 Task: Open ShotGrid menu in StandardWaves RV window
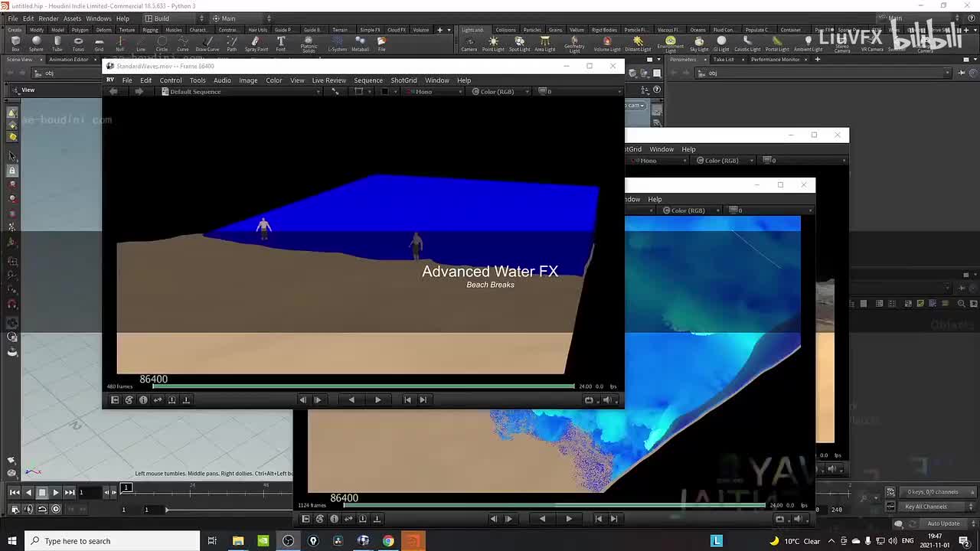[x=403, y=80]
